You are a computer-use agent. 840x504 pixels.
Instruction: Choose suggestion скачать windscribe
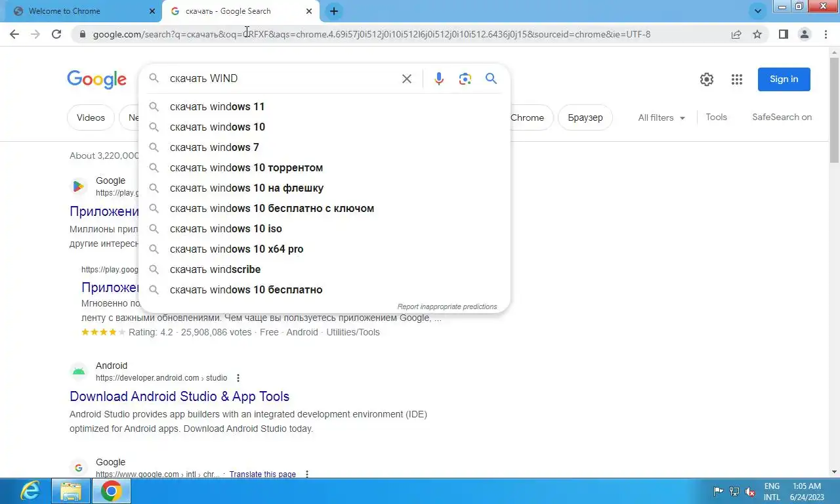click(324, 269)
